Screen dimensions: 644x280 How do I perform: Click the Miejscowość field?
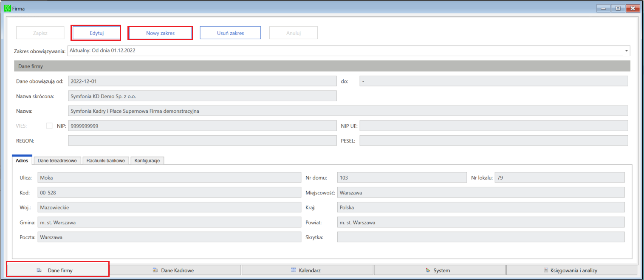pos(480,193)
